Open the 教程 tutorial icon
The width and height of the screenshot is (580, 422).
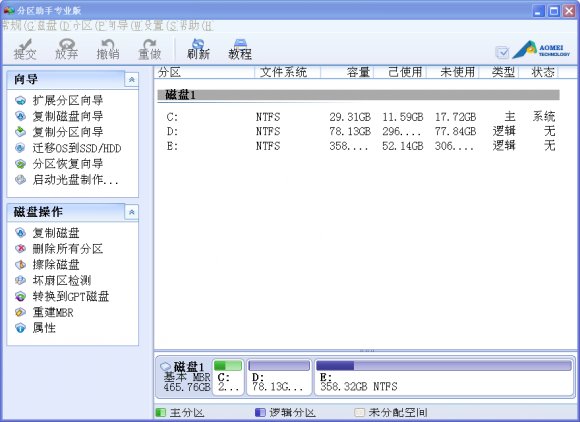click(x=240, y=49)
